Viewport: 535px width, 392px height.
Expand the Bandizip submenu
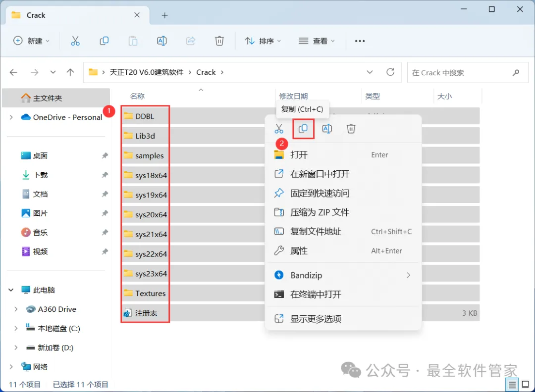[x=408, y=275]
